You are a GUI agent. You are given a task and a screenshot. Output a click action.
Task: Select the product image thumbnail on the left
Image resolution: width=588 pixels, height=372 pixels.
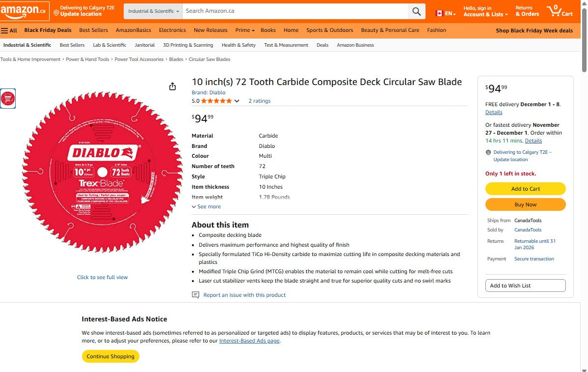click(x=8, y=98)
